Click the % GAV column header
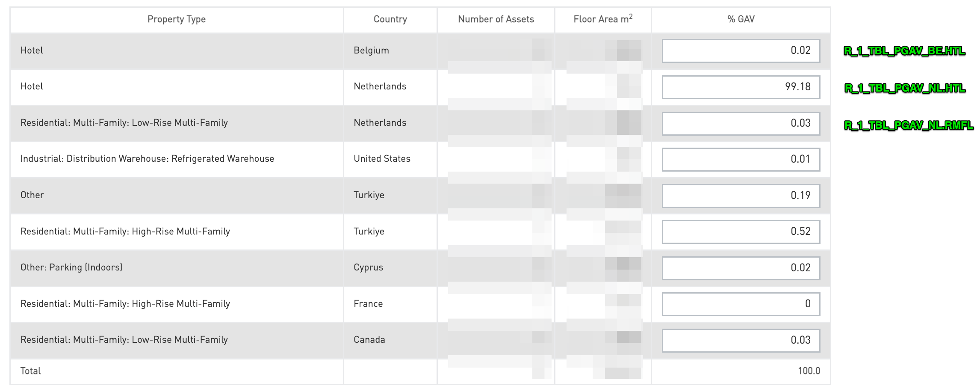980x392 pixels. click(741, 19)
